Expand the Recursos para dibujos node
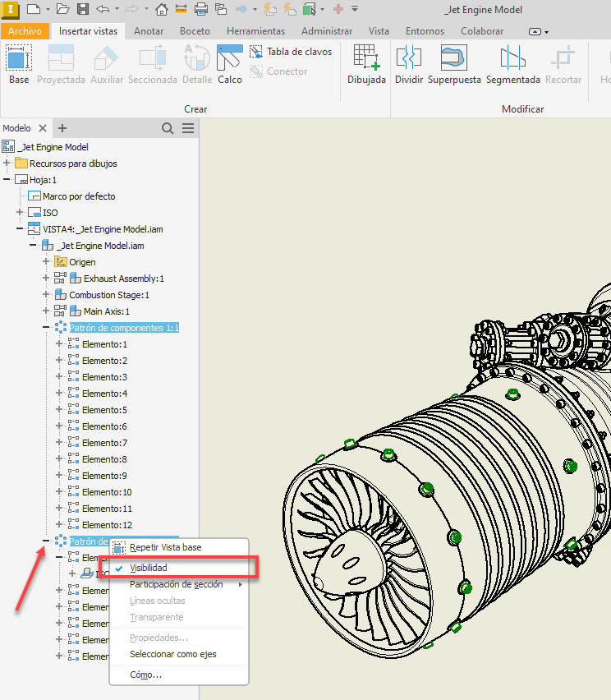Image resolution: width=611 pixels, height=700 pixels. pyautogui.click(x=7, y=163)
